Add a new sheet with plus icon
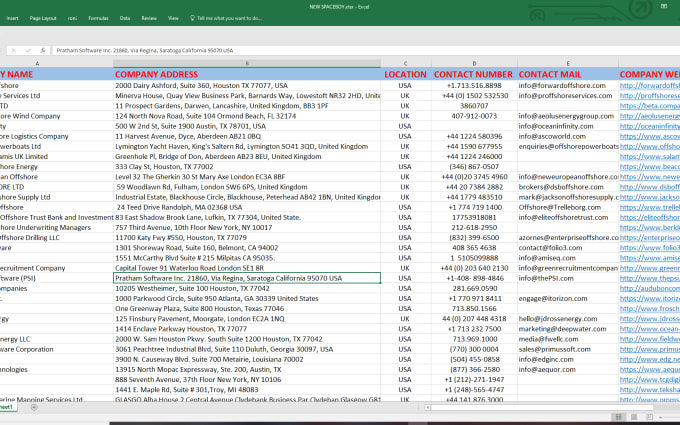 point(34,407)
